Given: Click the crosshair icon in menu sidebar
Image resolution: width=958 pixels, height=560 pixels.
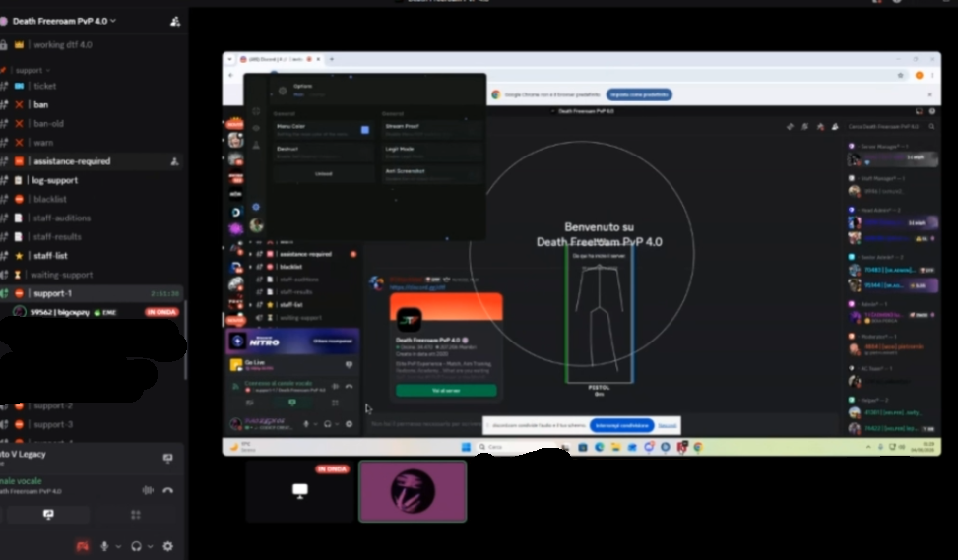Looking at the screenshot, I should [x=256, y=111].
